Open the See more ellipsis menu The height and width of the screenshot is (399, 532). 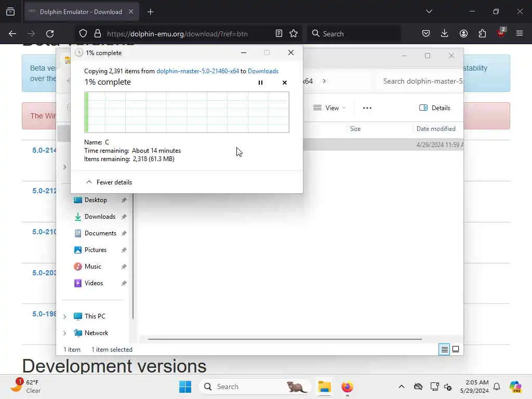click(367, 108)
